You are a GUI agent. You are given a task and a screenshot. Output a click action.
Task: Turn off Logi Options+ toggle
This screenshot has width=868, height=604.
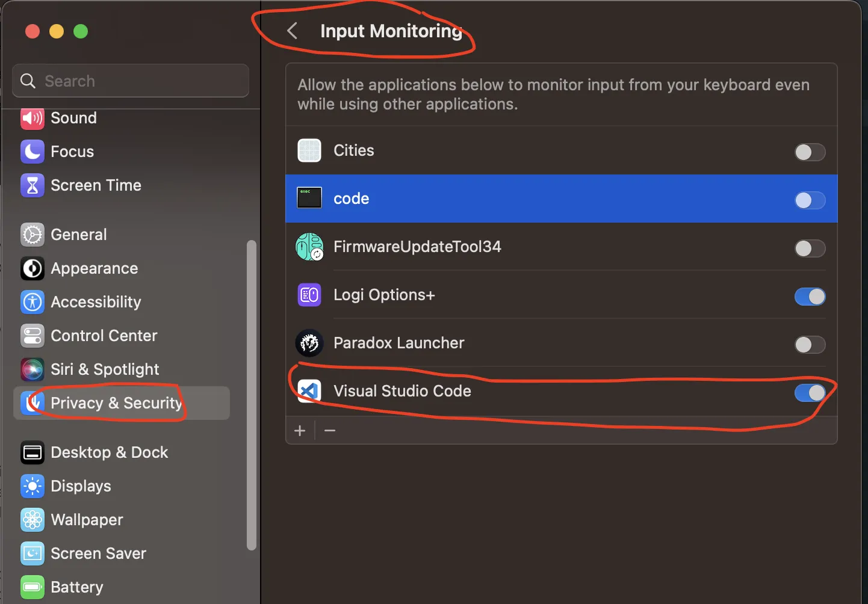tap(810, 297)
